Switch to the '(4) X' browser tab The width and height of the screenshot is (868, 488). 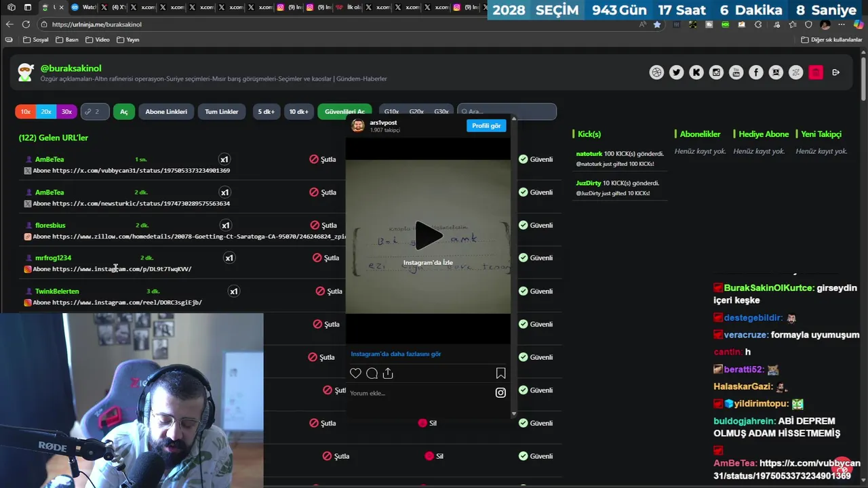click(114, 7)
